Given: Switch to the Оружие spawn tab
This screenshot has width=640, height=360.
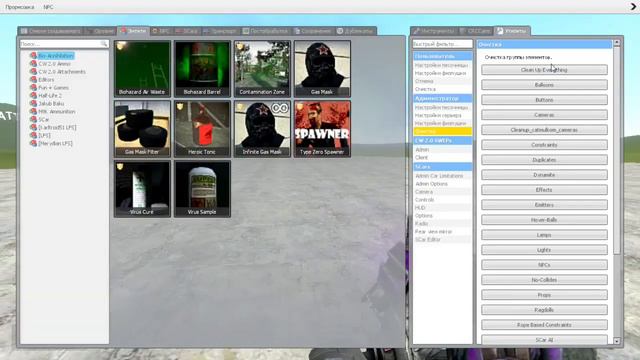Looking at the screenshot, I should pyautogui.click(x=100, y=31).
